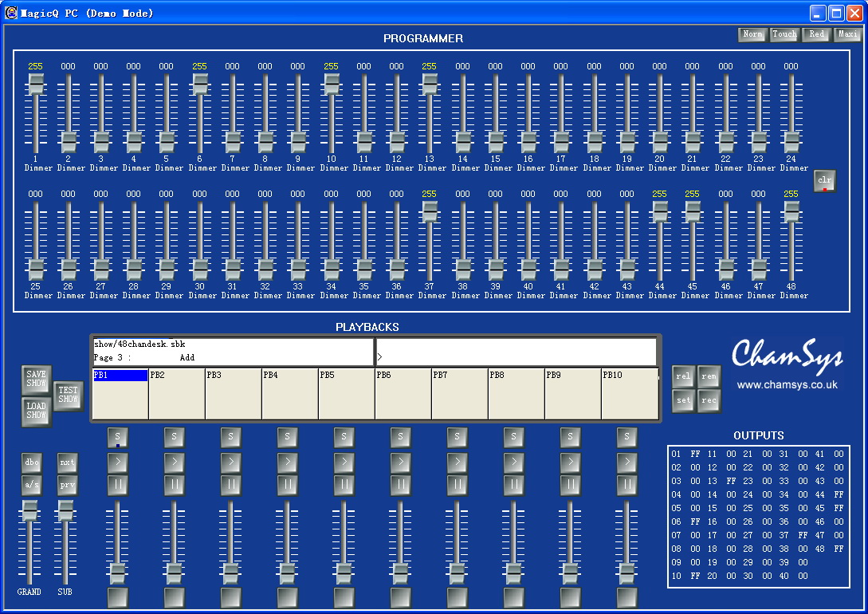Image resolution: width=868 pixels, height=614 pixels.
Task: Click the PB2 playback fader handle
Action: [x=175, y=573]
